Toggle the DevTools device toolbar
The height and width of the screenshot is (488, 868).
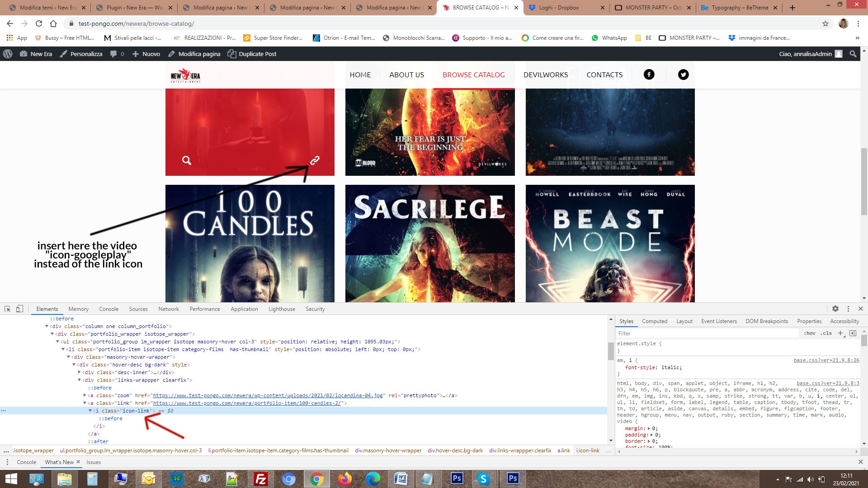pyautogui.click(x=19, y=309)
